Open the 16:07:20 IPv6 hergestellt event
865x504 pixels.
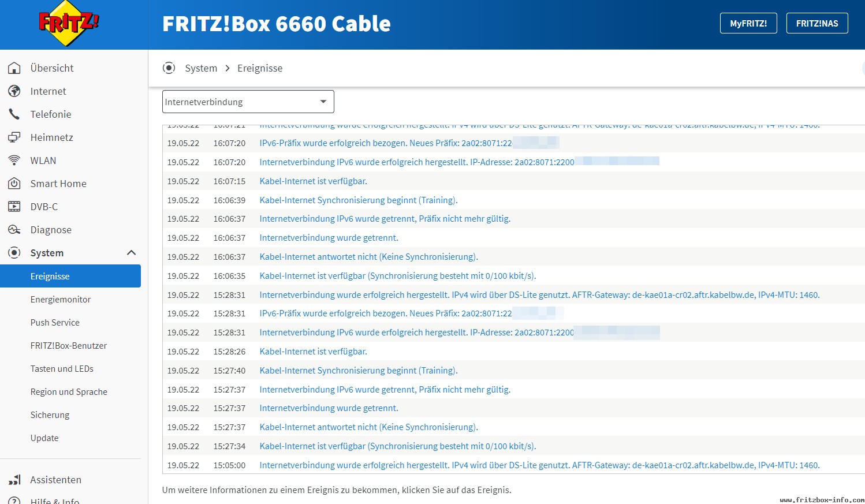click(417, 162)
